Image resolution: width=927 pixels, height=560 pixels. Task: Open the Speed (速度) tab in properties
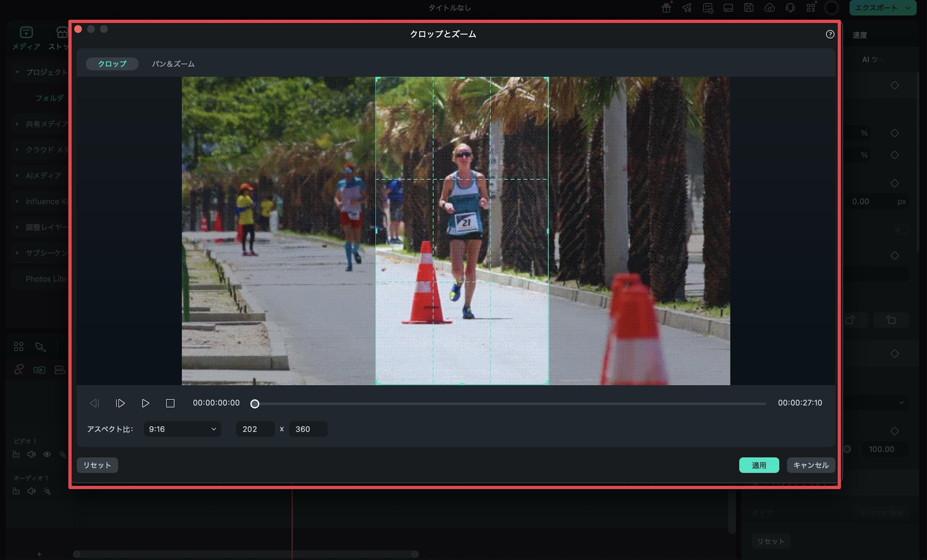point(859,35)
